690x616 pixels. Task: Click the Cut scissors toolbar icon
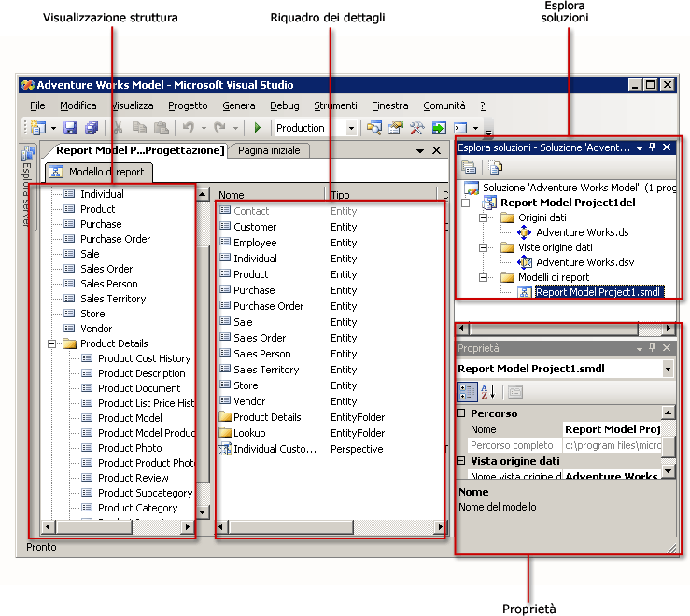point(118,128)
